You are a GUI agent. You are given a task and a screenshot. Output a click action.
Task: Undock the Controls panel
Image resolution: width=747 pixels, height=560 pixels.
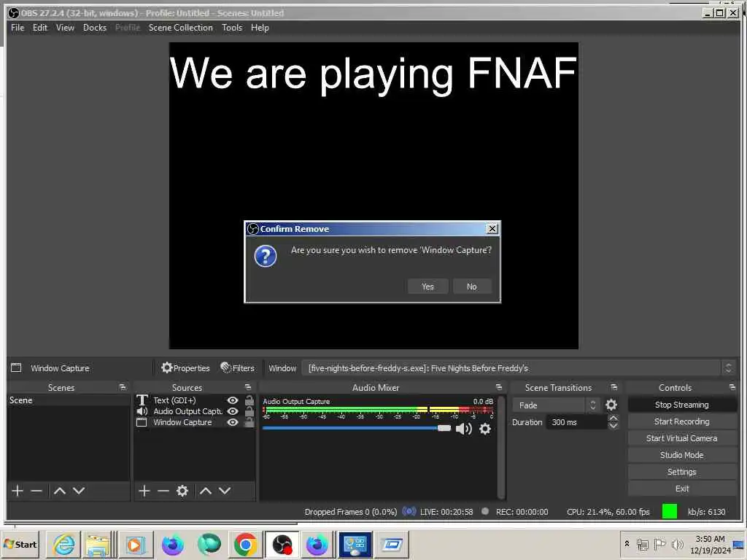[732, 387]
